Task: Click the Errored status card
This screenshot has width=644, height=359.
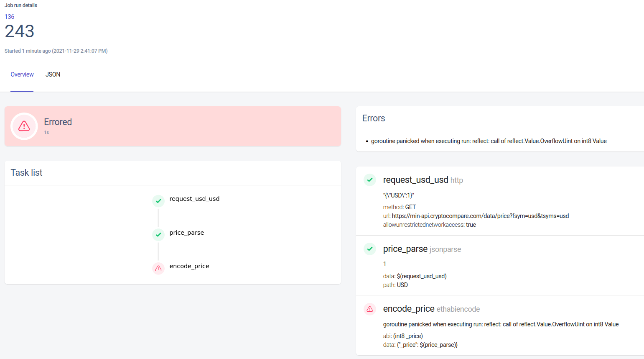Action: pyautogui.click(x=173, y=126)
